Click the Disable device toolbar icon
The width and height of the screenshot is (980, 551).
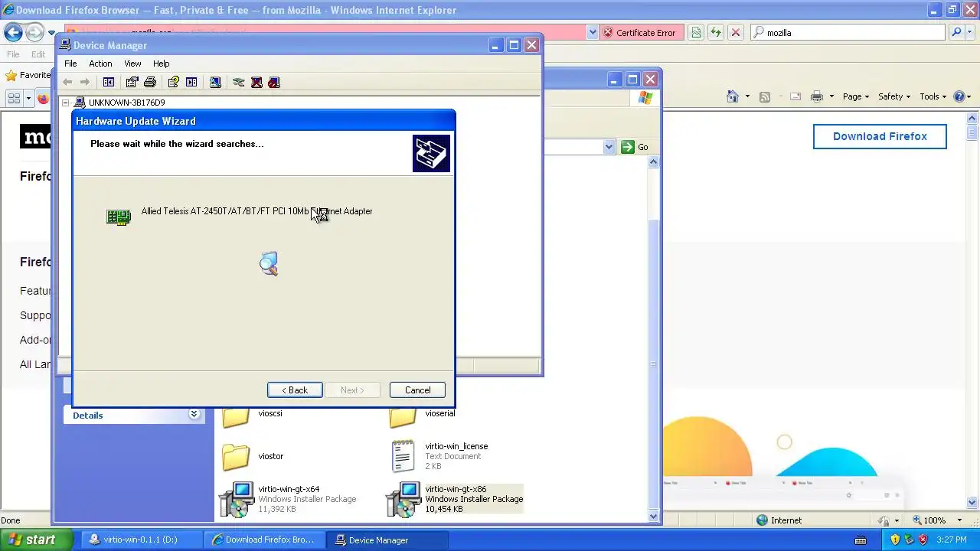tap(274, 82)
